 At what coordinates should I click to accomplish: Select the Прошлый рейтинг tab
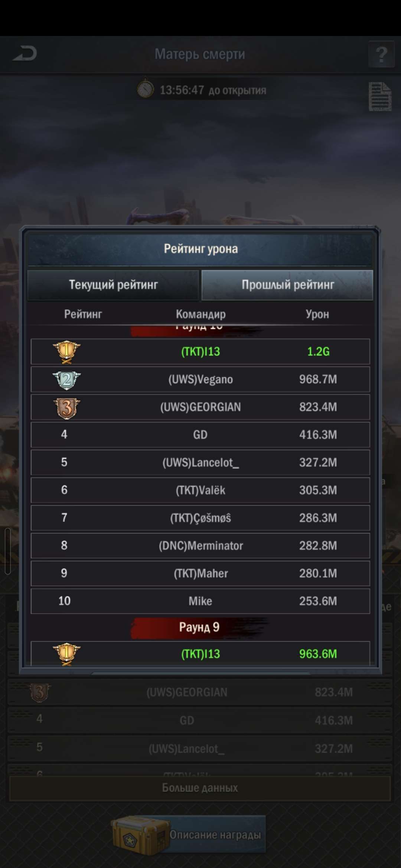click(287, 285)
